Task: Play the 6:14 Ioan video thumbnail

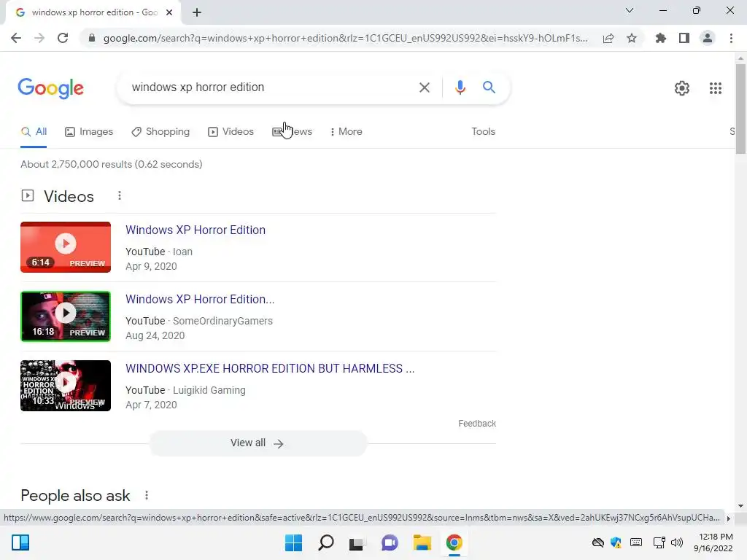Action: 66,247
